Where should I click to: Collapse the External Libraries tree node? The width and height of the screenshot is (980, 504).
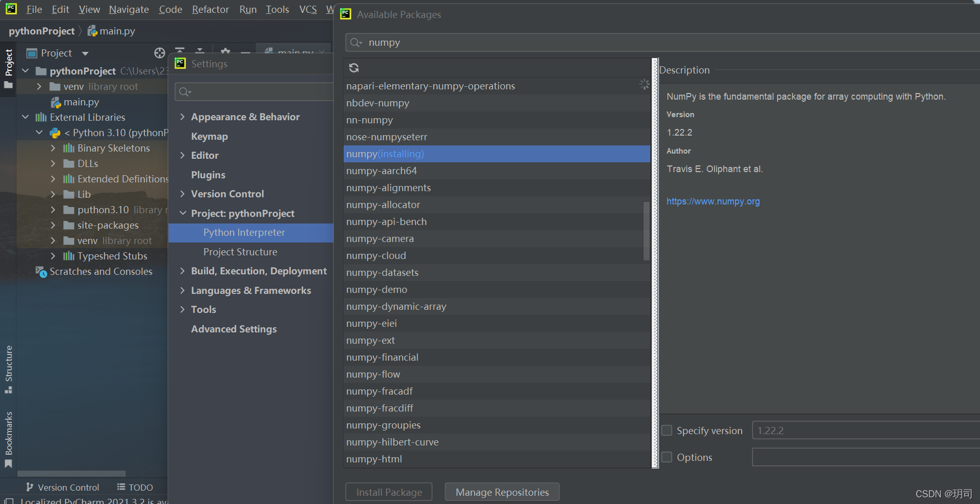coord(25,118)
